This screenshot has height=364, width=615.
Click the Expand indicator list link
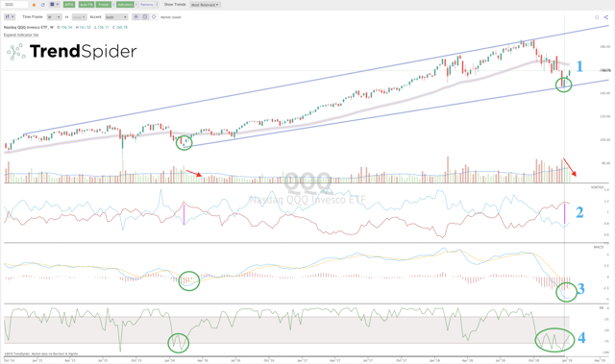(21, 35)
